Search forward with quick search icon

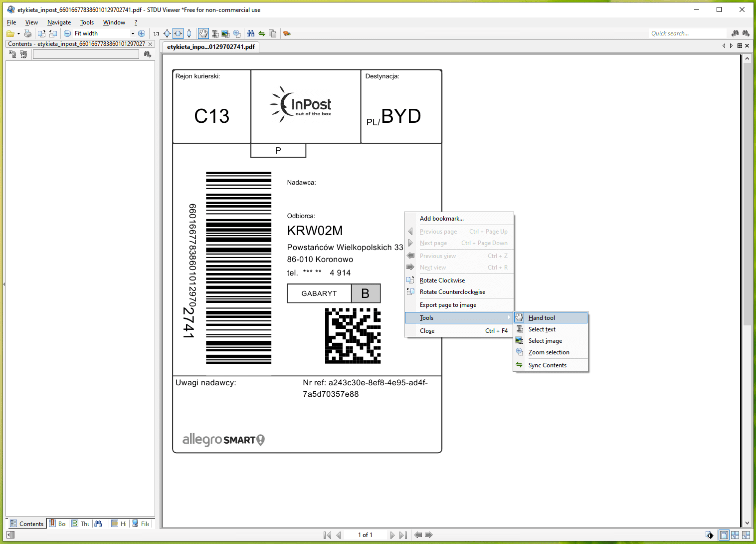tap(746, 33)
